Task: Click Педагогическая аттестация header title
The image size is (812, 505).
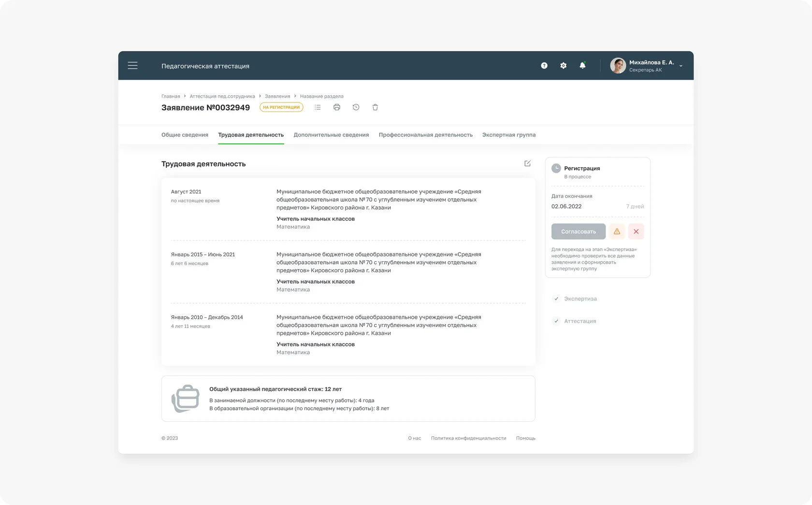Action: click(x=205, y=66)
